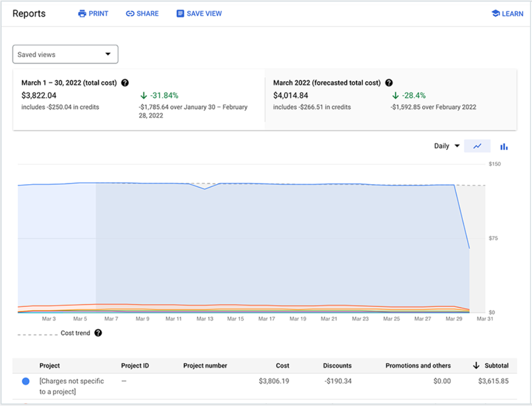Open help for forecasted total cost

(x=389, y=83)
